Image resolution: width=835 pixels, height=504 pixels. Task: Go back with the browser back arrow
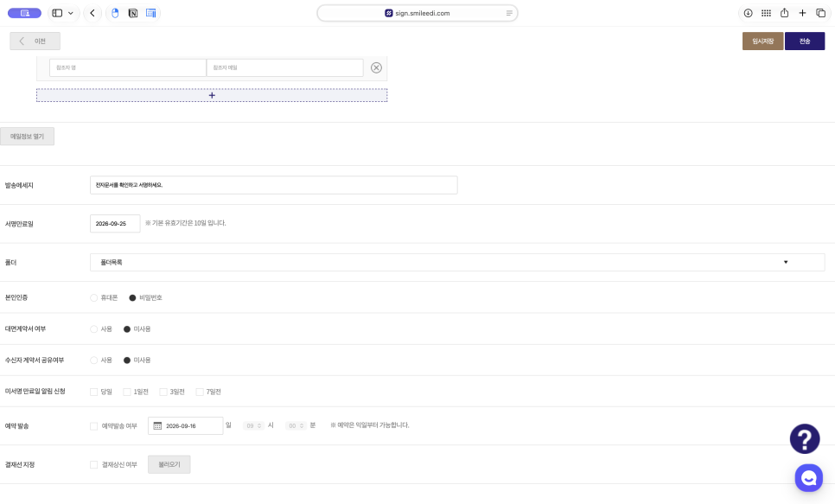point(92,13)
